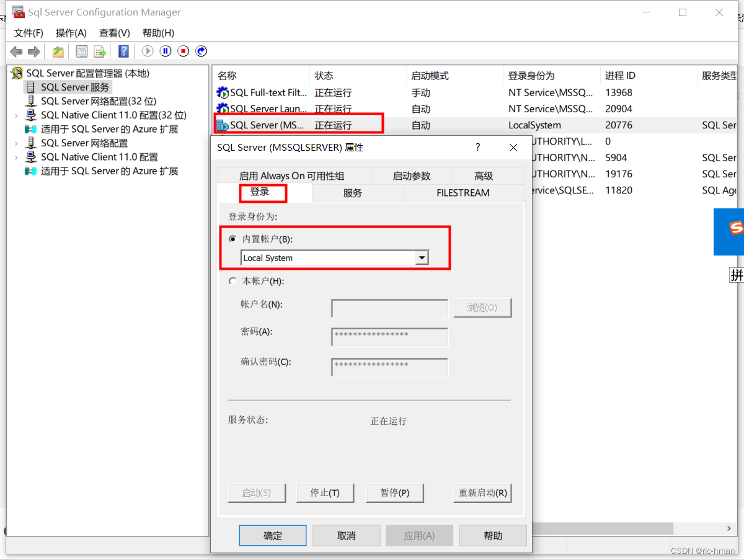Click the forward navigation arrow in the toolbar

pos(34,51)
